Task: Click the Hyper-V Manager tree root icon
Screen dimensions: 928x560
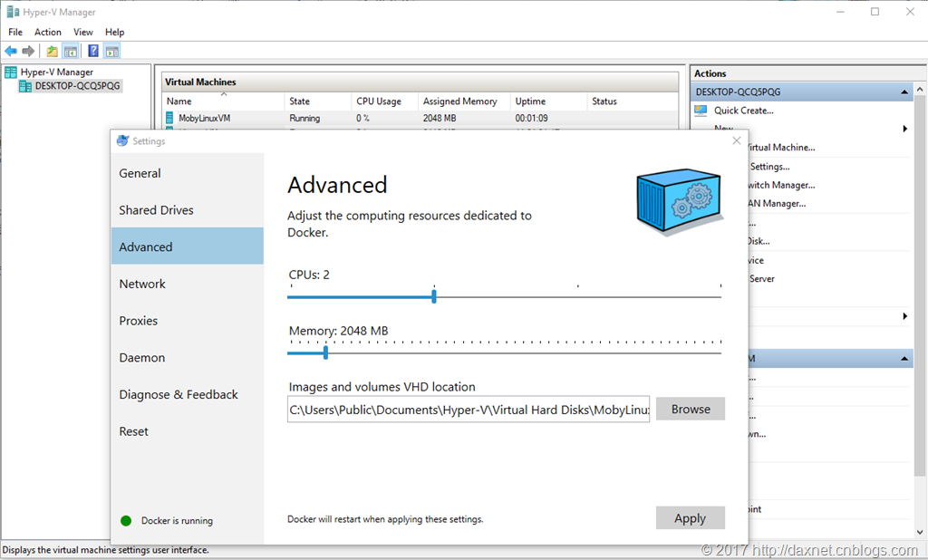Action: (11, 72)
